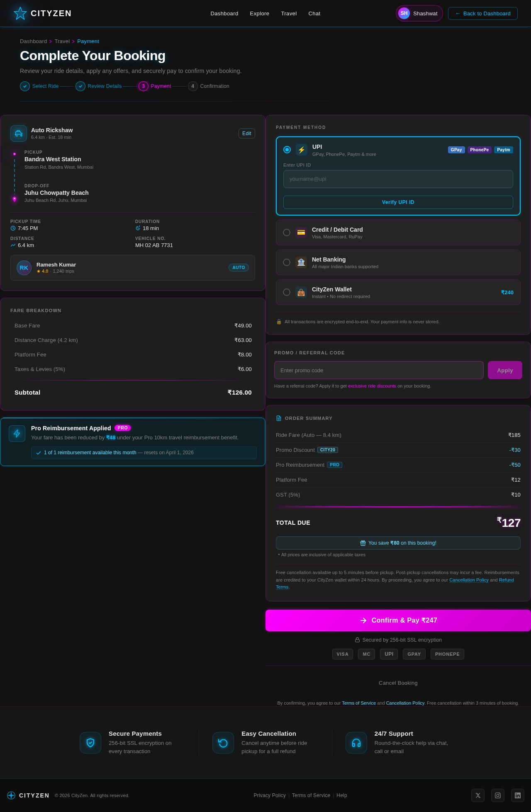Open Dashboard in the breadcrumb

pyautogui.click(x=33, y=41)
